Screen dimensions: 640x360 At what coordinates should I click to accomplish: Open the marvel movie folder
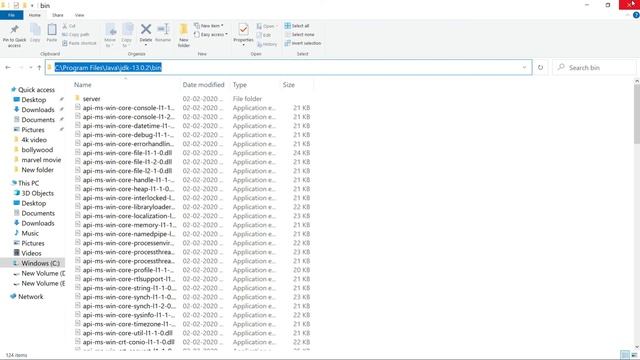[41, 160]
